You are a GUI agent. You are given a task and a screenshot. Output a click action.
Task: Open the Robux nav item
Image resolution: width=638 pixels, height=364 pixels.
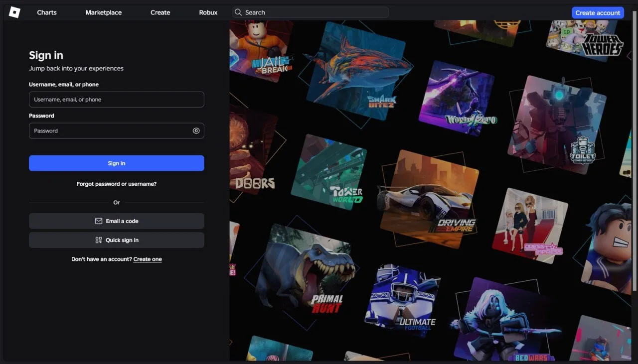[208, 12]
